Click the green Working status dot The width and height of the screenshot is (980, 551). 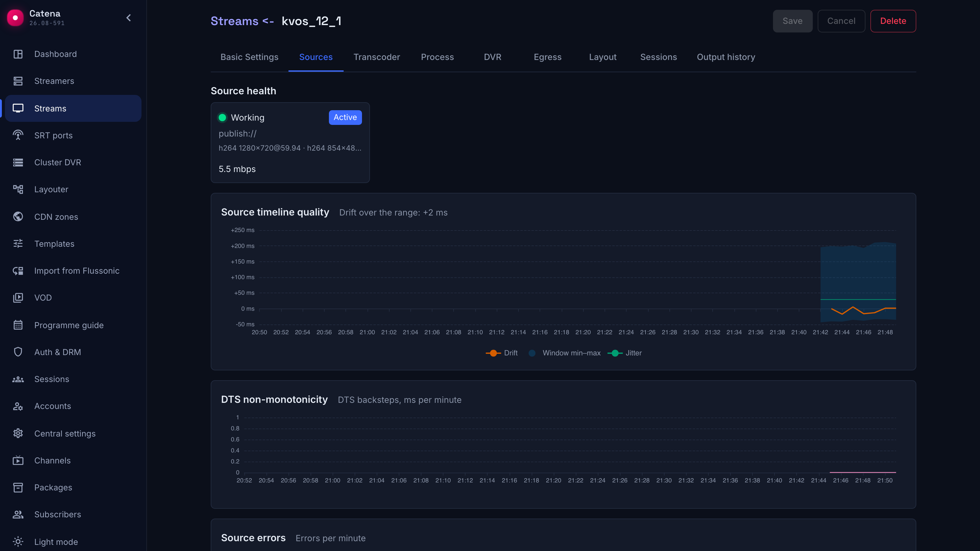222,118
